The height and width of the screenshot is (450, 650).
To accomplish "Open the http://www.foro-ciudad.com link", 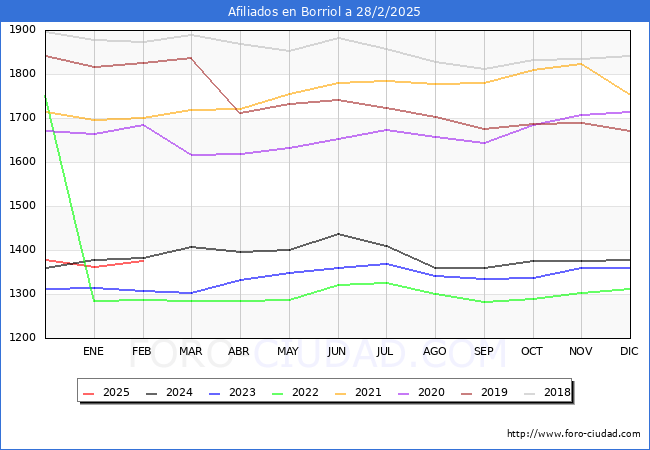I will pyautogui.click(x=574, y=434).
